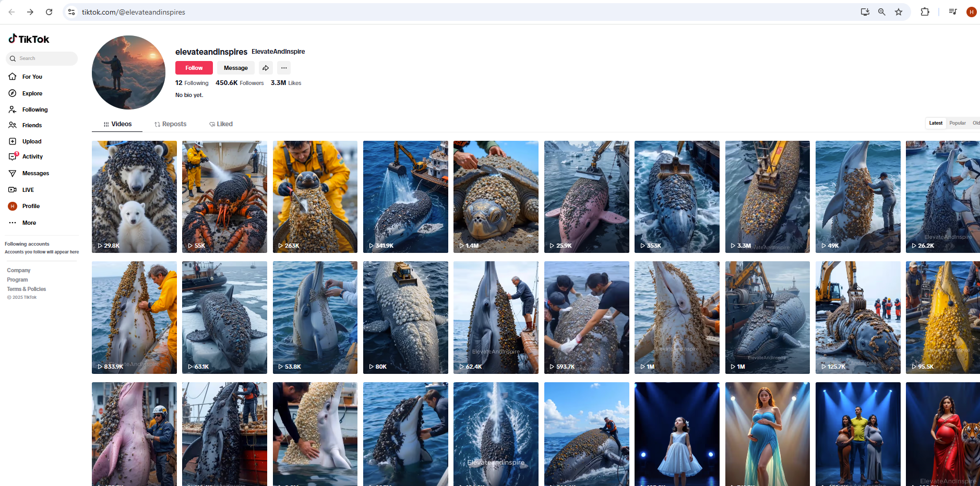Viewport: 980px width, 486px height.
Task: Expand the More sidebar menu
Action: point(29,223)
